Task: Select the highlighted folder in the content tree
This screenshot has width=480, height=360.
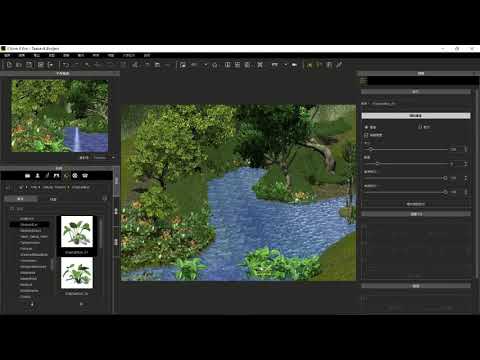Action: pos(29,225)
